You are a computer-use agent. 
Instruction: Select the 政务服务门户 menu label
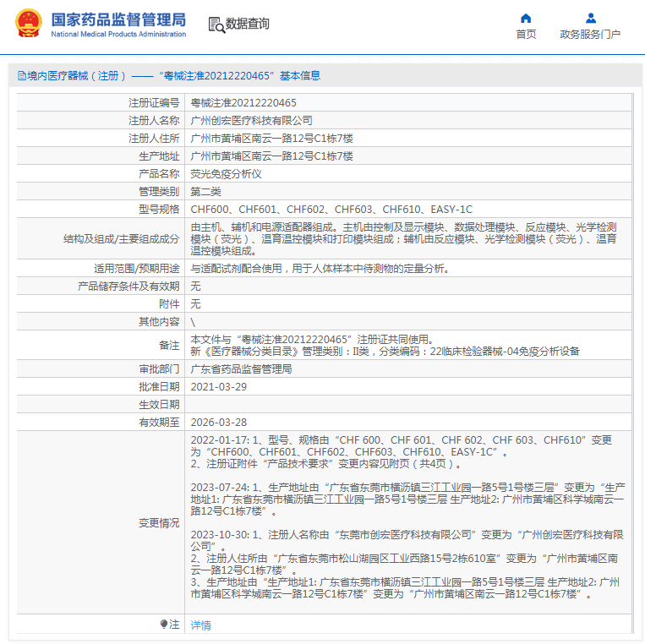pos(590,34)
